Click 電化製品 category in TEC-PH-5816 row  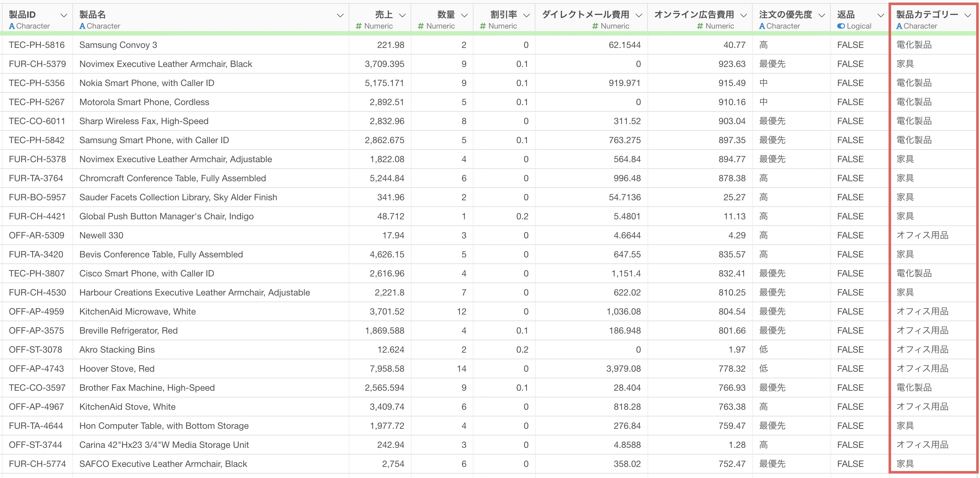tap(914, 45)
